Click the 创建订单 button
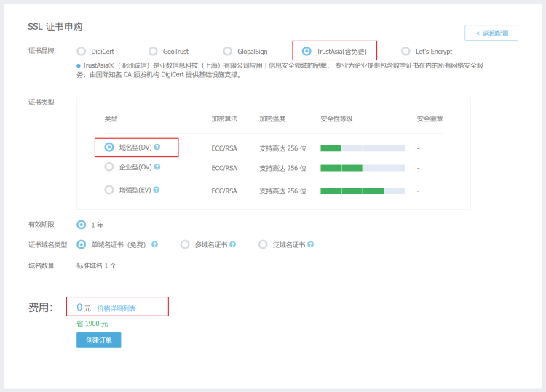This screenshot has height=392, width=546. [x=99, y=340]
